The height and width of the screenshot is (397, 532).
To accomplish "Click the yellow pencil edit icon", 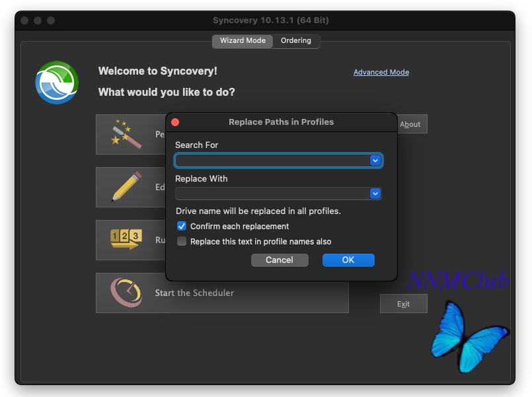I will coord(126,186).
